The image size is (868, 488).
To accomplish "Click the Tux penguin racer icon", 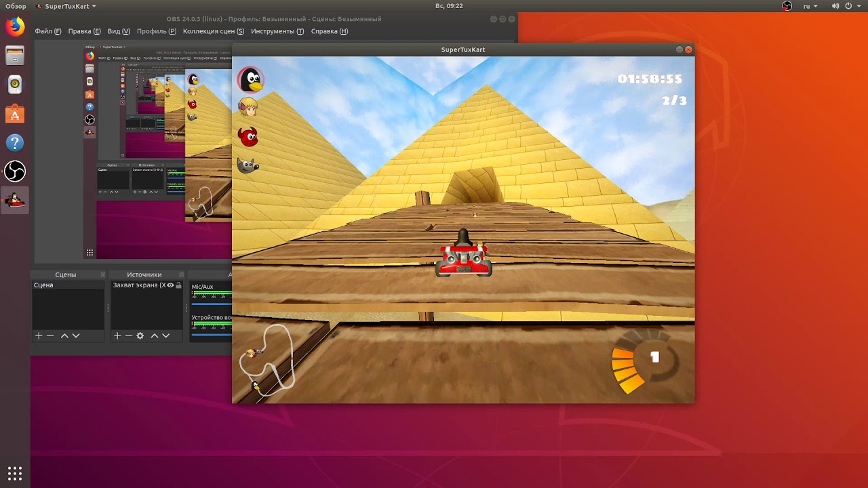I will [x=250, y=79].
